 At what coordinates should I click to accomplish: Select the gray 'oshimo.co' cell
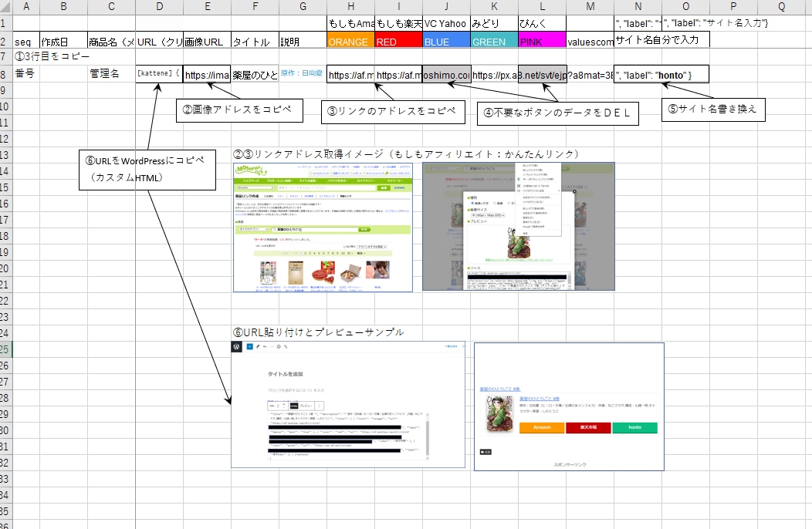[446, 74]
